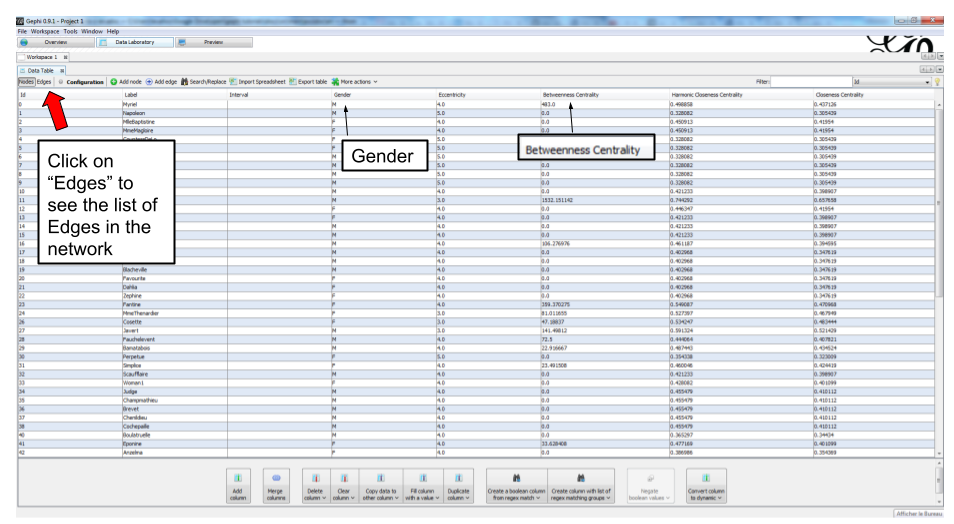Click the Merge columns button

pyautogui.click(x=276, y=486)
